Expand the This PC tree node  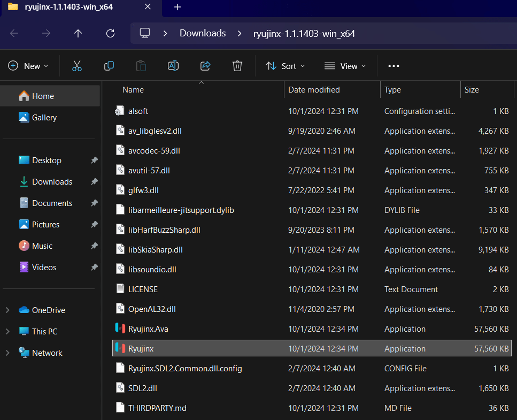(7, 332)
